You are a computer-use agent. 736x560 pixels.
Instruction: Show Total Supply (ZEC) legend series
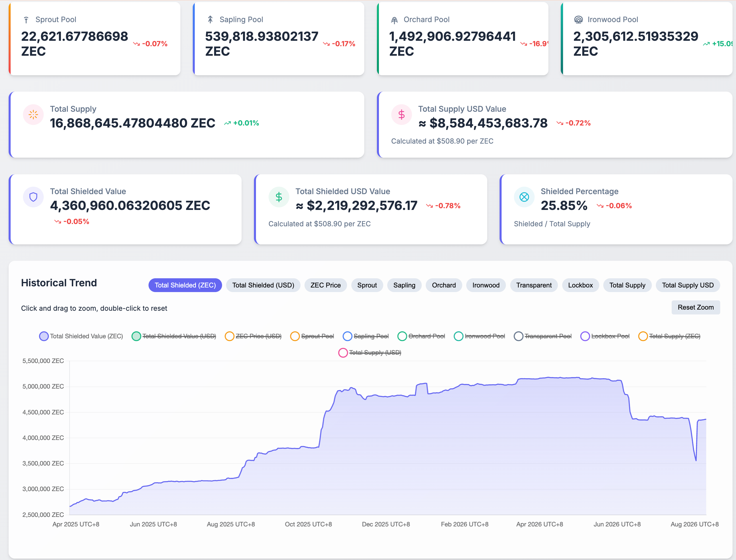point(669,336)
